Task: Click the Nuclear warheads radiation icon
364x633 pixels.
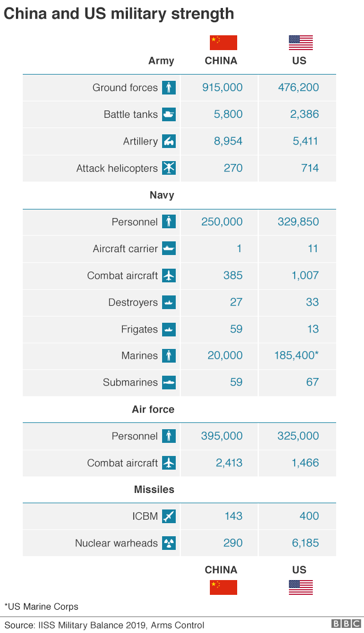Action: pyautogui.click(x=169, y=543)
